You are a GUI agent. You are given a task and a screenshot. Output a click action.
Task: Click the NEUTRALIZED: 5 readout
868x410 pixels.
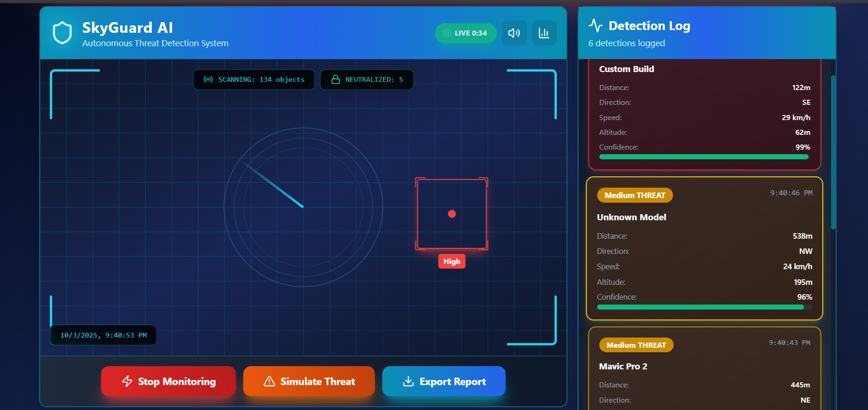click(x=367, y=79)
